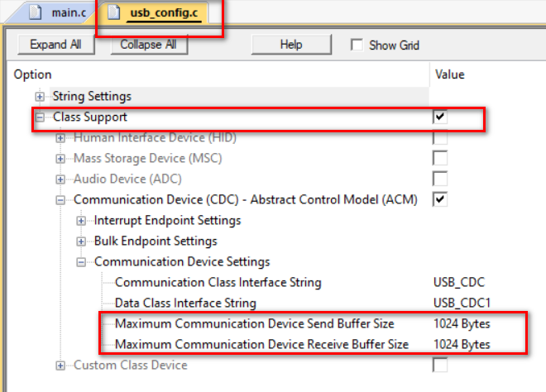Uncheck Communication Device (CDC) ACM checkbox
Viewport: 546px width, 392px height.
pos(440,199)
